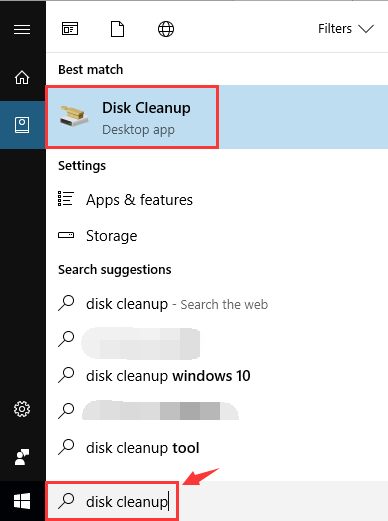Click the Windows Start button
The width and height of the screenshot is (388, 521).
click(x=22, y=501)
